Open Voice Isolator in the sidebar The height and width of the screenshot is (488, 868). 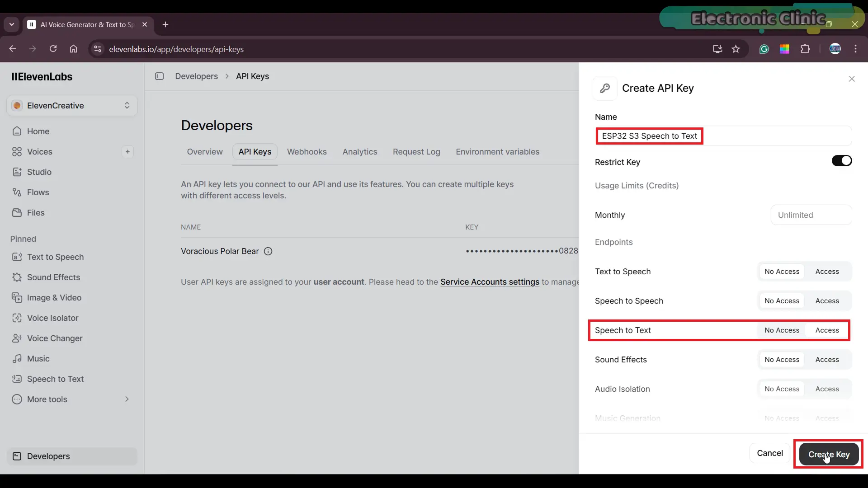tap(72, 318)
